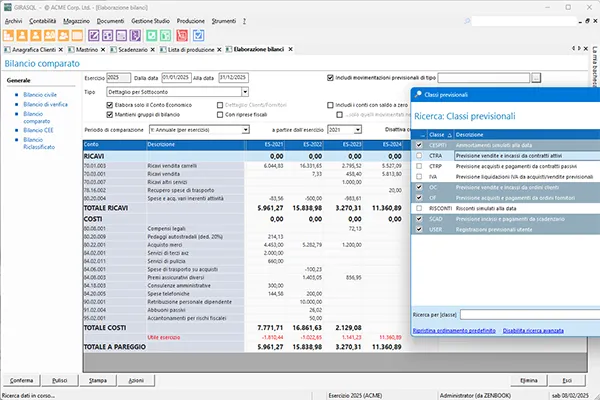Click the purple document arrow toolbar icon
Screen dimensions: 600x400
(x=135, y=36)
